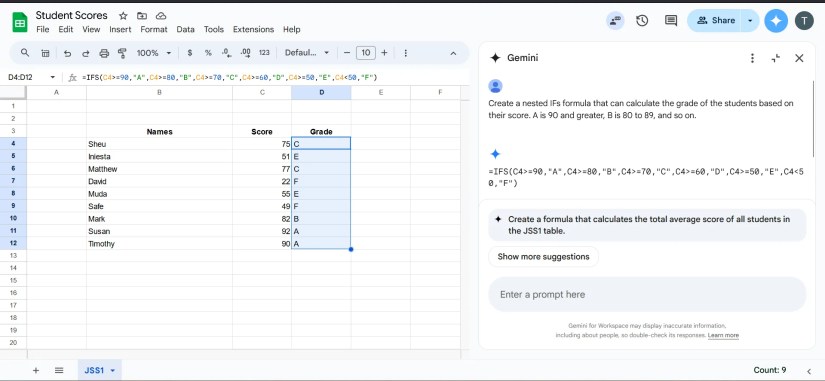Click the Undo arrow

coord(67,53)
